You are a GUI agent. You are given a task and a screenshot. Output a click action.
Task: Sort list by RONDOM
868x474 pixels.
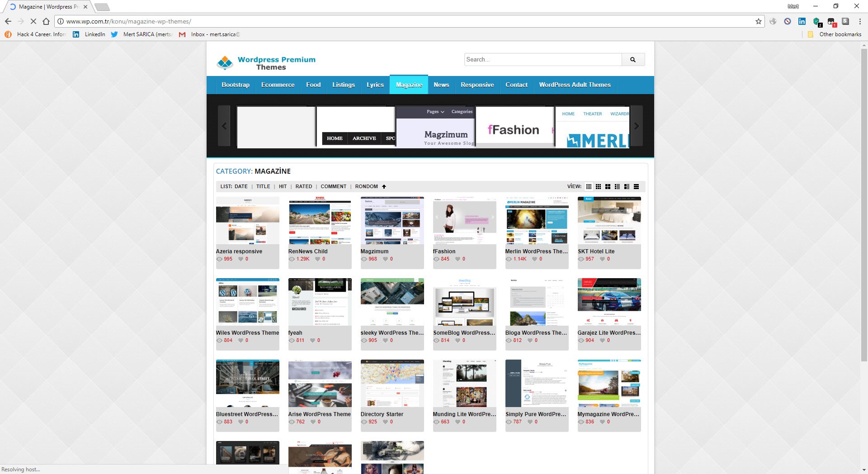coord(367,186)
